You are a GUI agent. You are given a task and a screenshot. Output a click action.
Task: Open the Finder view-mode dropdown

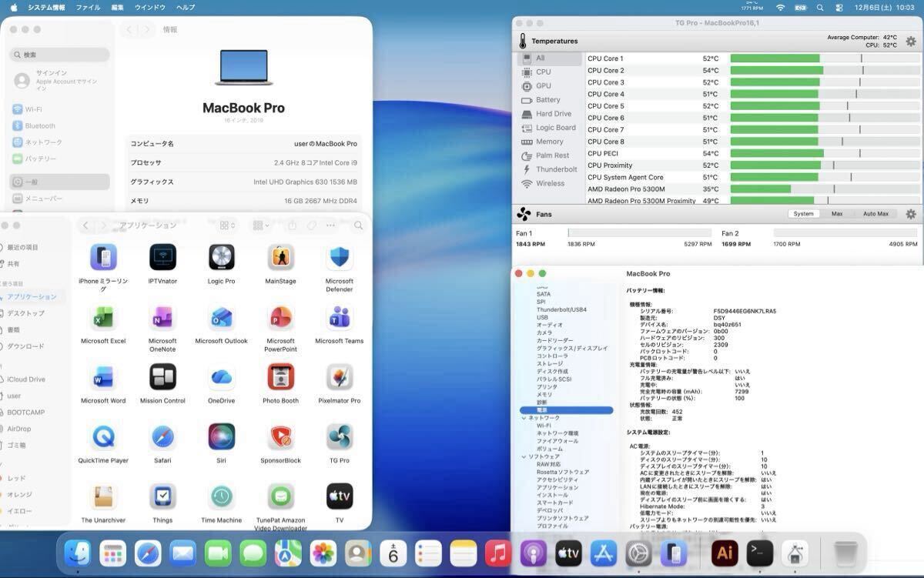point(227,226)
